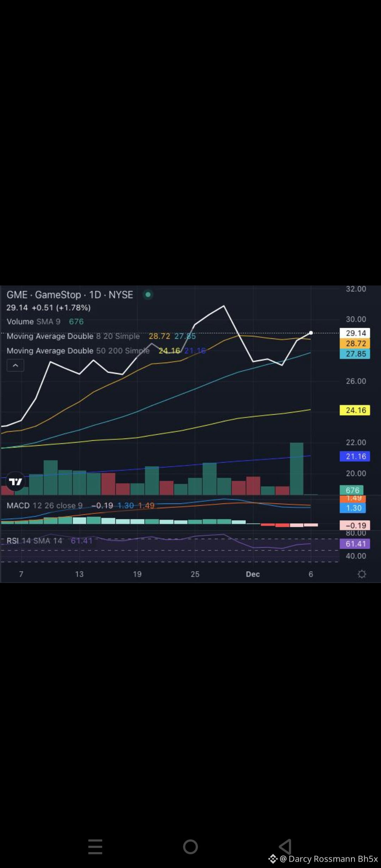Click the 1.30 MACD axis label

[353, 508]
